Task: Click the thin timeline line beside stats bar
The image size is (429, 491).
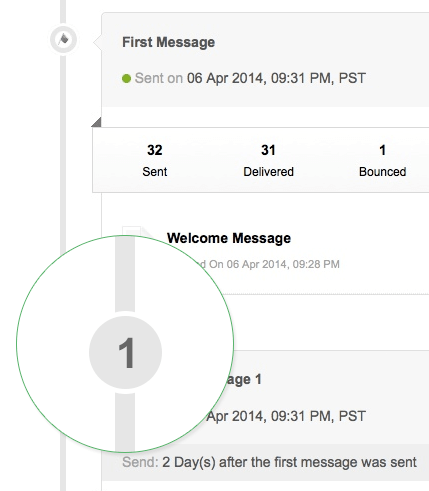Action: click(63, 160)
